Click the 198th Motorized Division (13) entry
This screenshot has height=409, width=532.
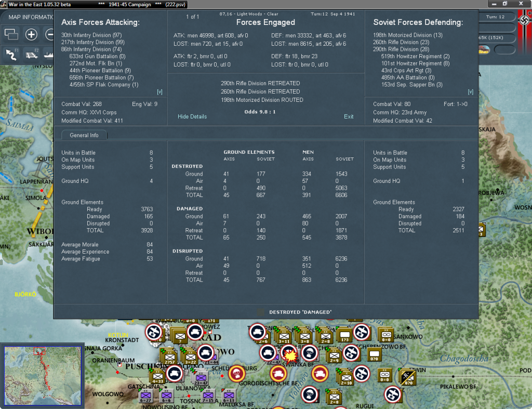(x=407, y=35)
